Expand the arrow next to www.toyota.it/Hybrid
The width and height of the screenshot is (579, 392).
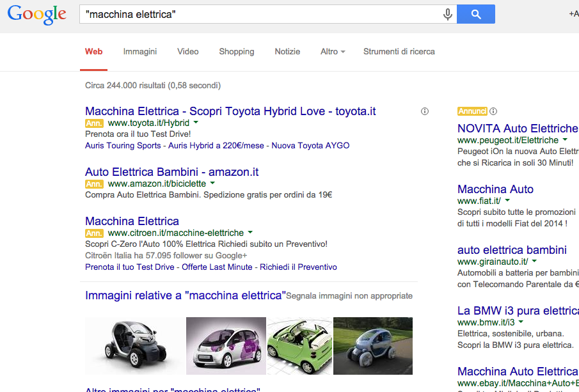196,122
